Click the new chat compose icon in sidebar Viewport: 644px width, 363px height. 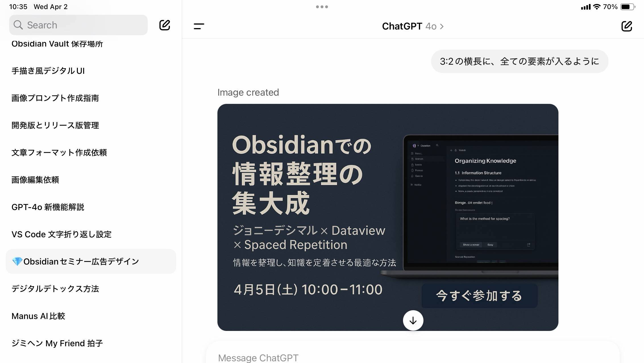point(165,25)
